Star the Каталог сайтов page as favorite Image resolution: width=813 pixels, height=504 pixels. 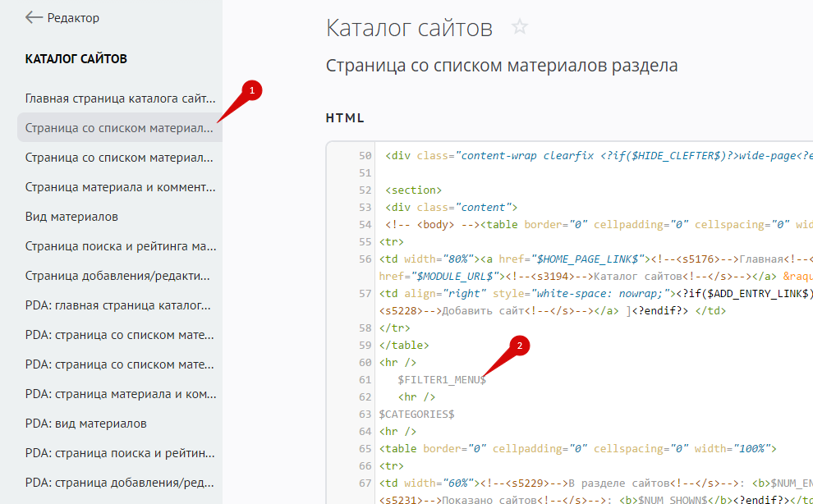[x=519, y=27]
